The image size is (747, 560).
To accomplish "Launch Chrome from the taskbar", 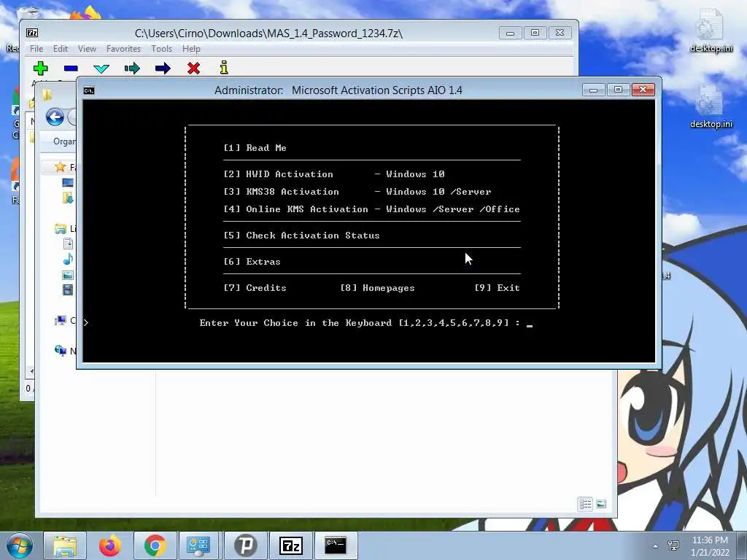I will [x=155, y=545].
